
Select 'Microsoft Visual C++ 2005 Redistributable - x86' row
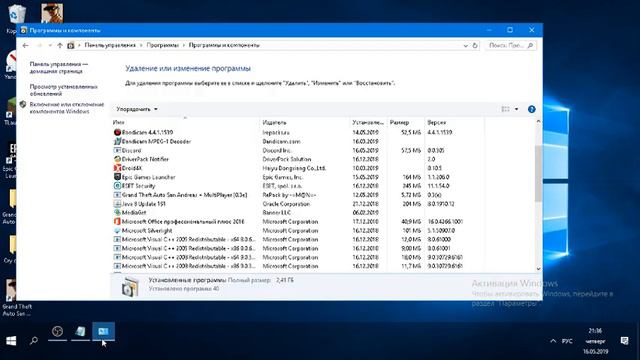(x=298, y=249)
